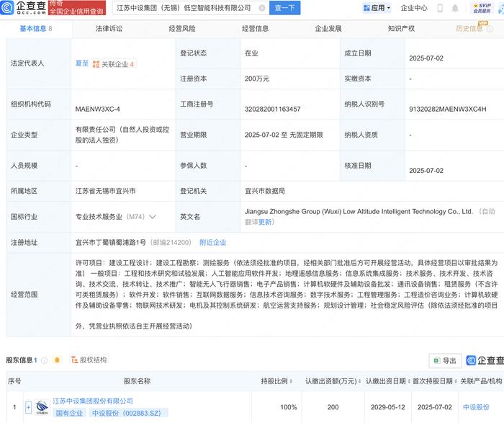This screenshot has width=504, height=423.
Task: Switch to the 经营信息 tab
Action: 255,29
